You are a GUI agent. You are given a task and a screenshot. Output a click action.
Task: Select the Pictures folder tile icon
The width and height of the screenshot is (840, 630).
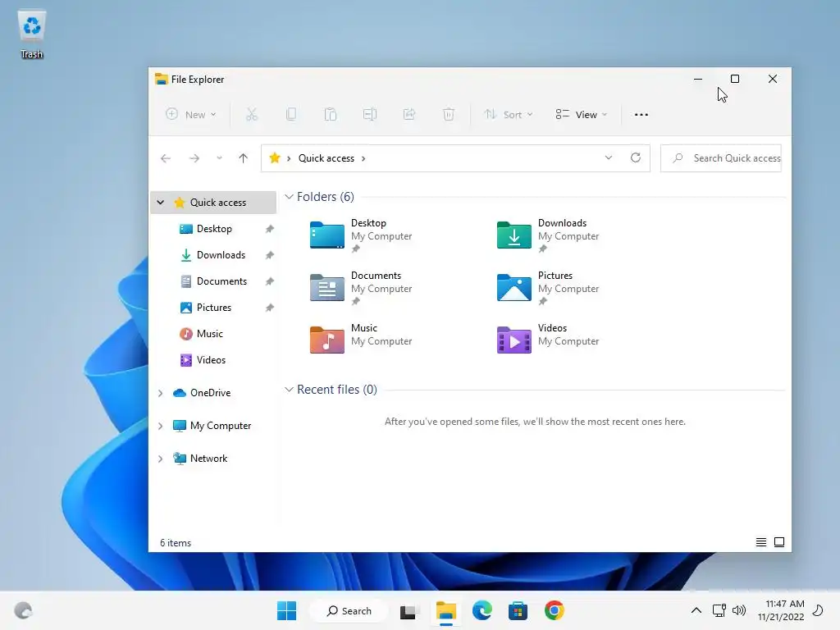click(x=514, y=287)
